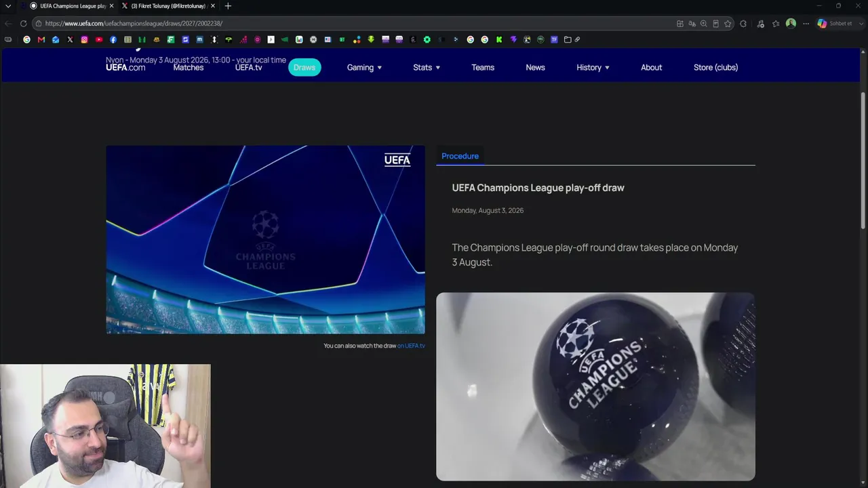This screenshot has width=868, height=488.
Task: Click the translate page icon in address bar
Action: [692, 23]
